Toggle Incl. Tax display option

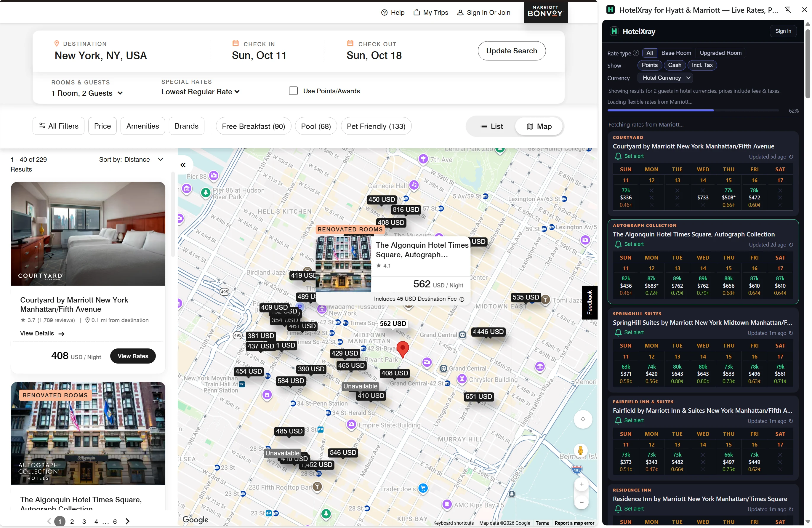(x=702, y=65)
